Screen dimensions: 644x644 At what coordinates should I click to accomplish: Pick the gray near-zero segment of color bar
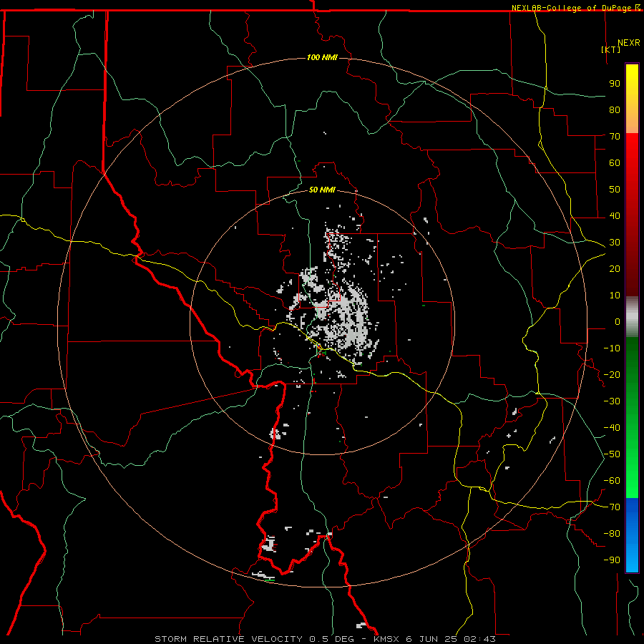pos(632,316)
